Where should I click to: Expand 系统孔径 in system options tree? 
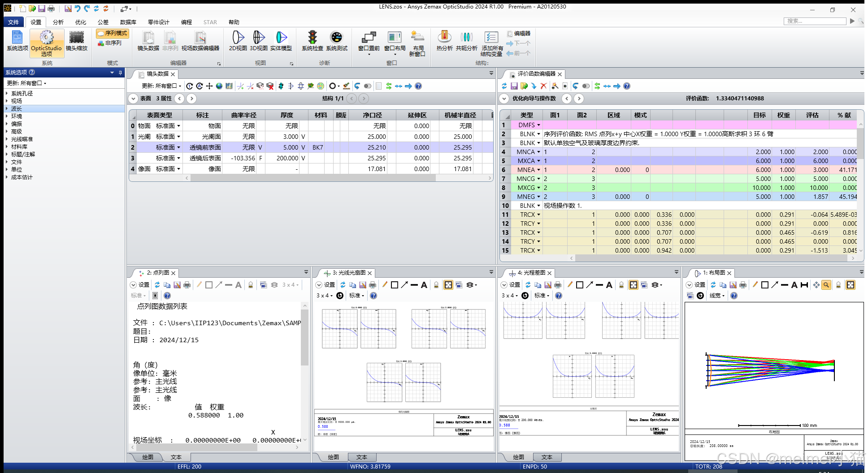[7, 94]
